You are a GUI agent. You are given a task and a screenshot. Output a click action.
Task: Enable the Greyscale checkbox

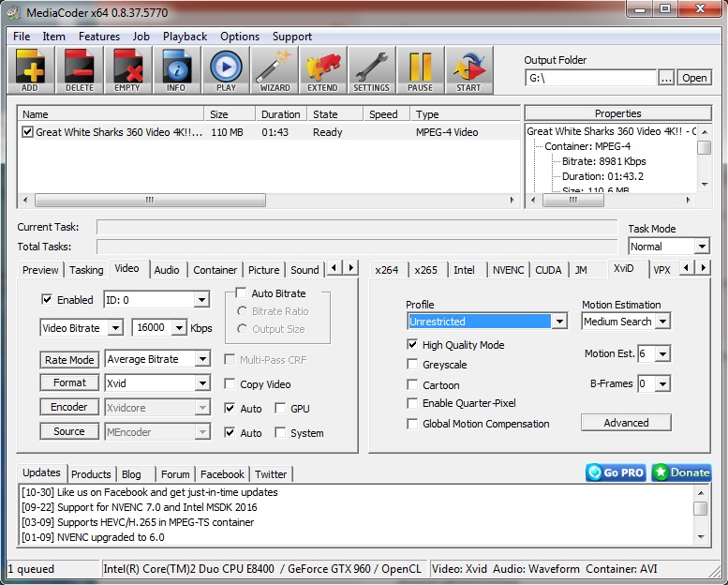(x=412, y=364)
